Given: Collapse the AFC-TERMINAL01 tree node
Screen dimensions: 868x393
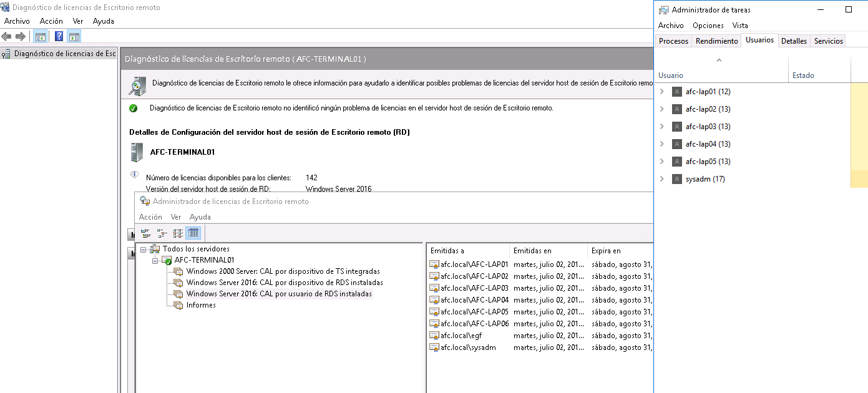Looking at the screenshot, I should point(155,260).
